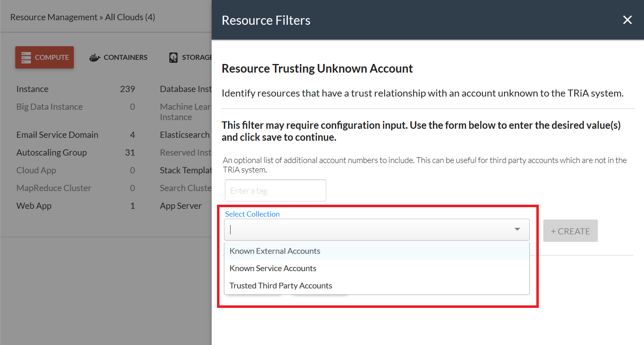The image size is (644, 345).
Task: Click the Resource Management breadcrumb
Action: pyautogui.click(x=54, y=17)
